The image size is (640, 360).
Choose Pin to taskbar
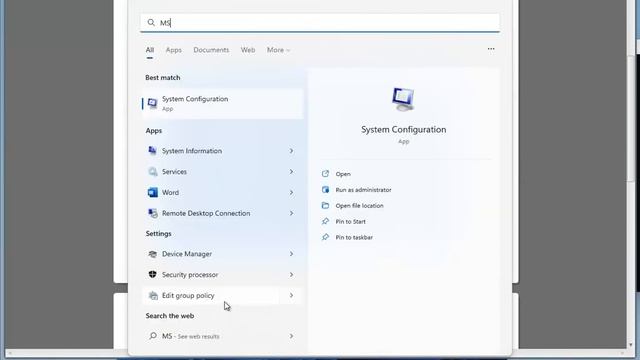354,237
